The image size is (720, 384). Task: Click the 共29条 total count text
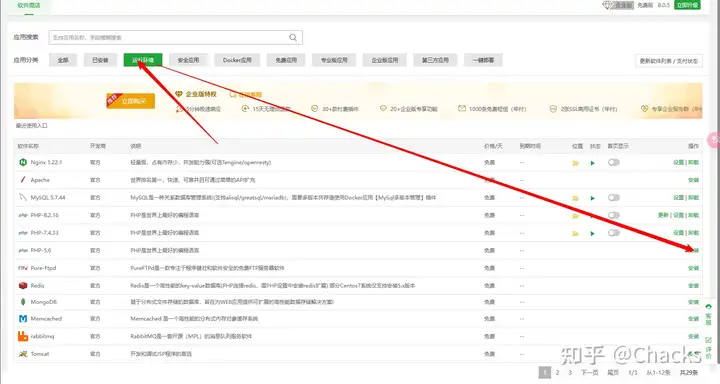coord(689,373)
